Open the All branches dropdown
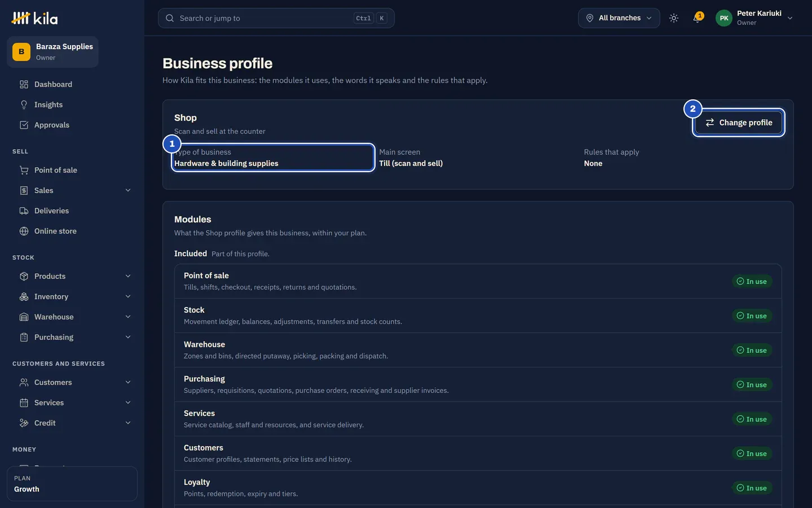 point(619,18)
